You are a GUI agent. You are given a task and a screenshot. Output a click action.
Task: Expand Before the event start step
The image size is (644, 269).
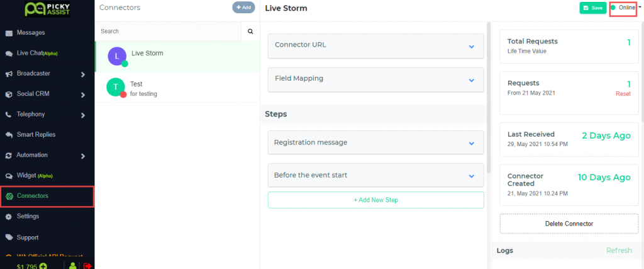[376, 175]
